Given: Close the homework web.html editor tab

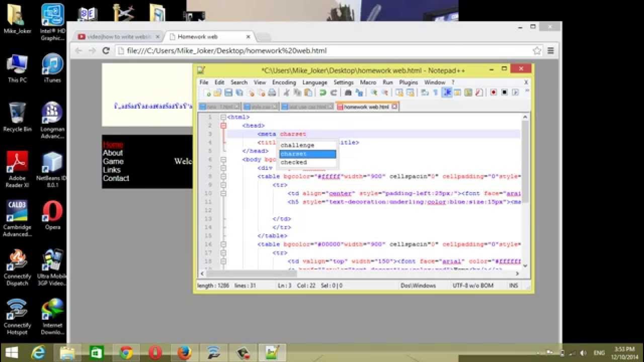Looking at the screenshot, I should (x=394, y=107).
